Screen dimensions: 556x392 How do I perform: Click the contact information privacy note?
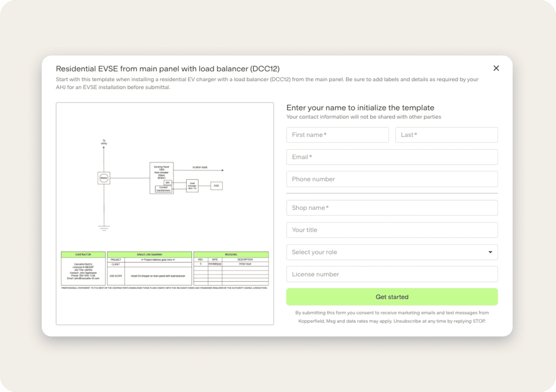click(364, 117)
